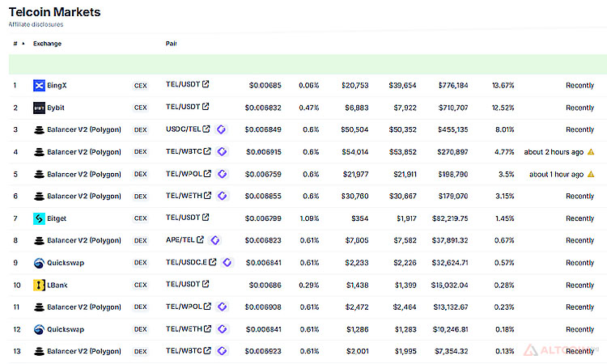Open Quickswap name in row 9

tap(66, 263)
